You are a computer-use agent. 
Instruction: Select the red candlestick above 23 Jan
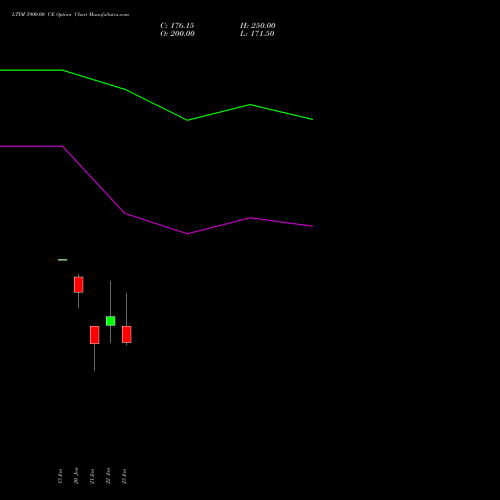tap(127, 334)
